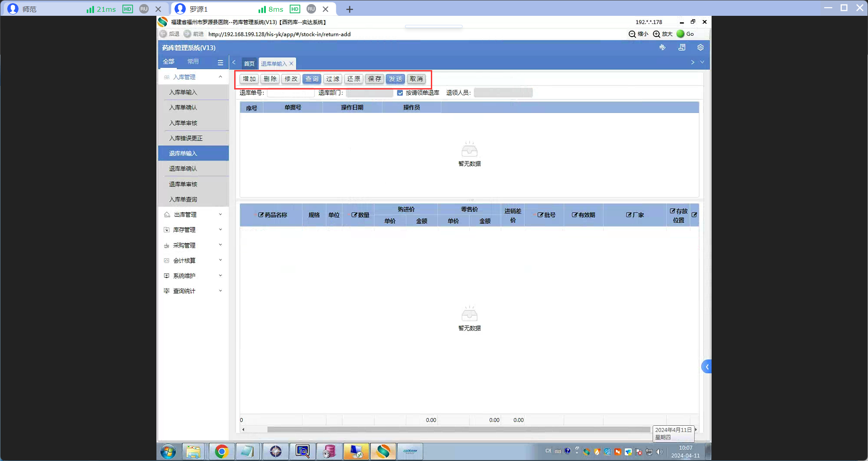Screen dimensions: 868x461
Task: Uncheck the 按请领单退库 checkbox
Action: coord(400,93)
